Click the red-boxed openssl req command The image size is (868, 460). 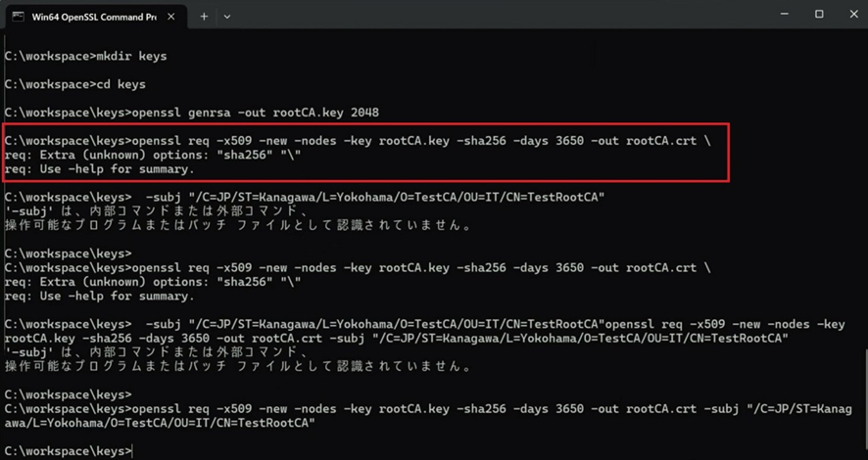coord(358,141)
